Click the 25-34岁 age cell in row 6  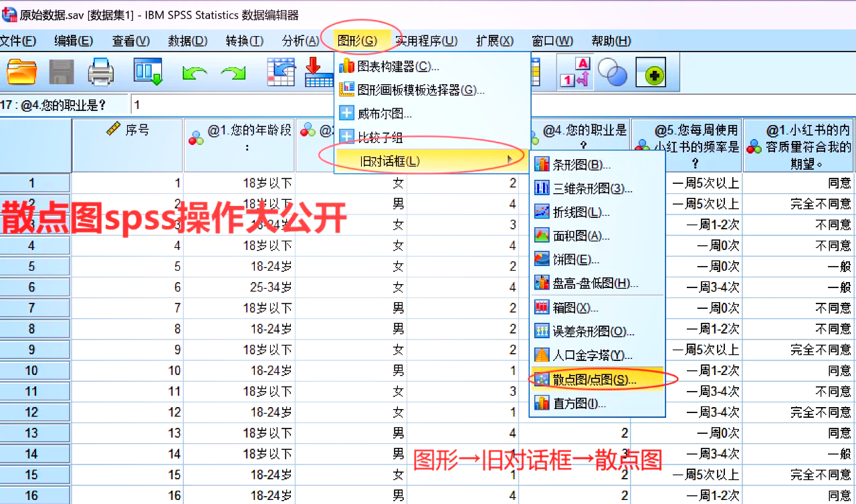coord(239,287)
